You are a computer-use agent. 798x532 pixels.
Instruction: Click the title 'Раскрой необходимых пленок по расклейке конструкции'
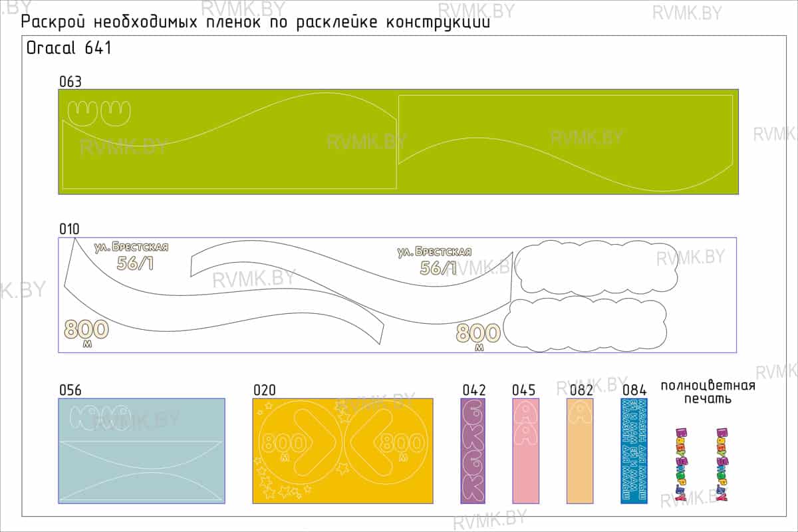pyautogui.click(x=256, y=22)
